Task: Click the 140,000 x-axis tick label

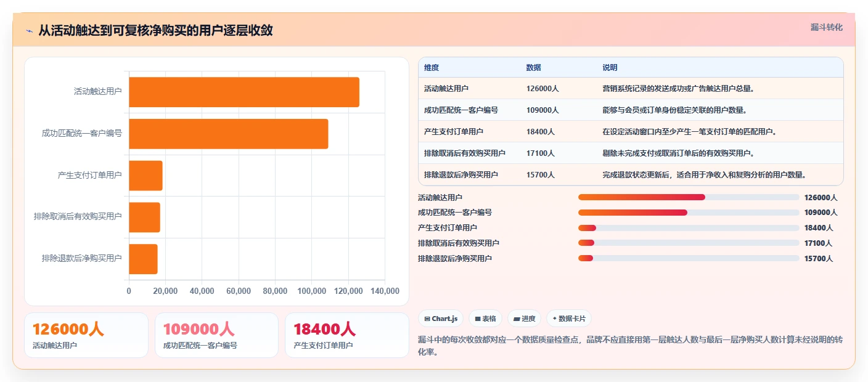Action: tap(385, 291)
